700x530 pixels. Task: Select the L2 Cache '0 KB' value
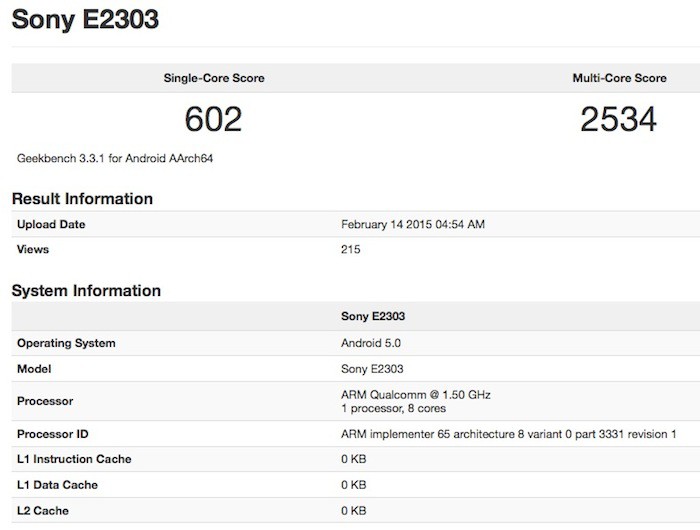coord(354,511)
